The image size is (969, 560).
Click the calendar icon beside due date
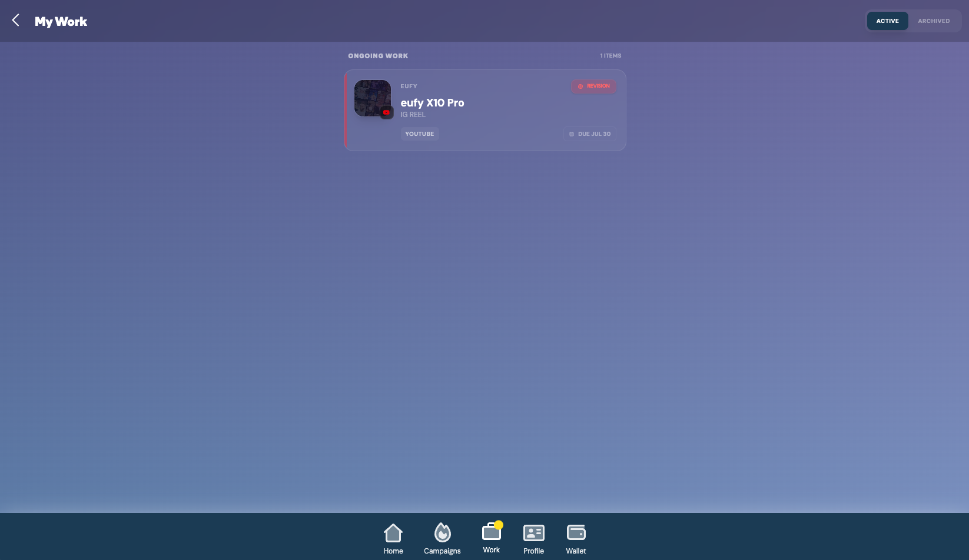[572, 134]
